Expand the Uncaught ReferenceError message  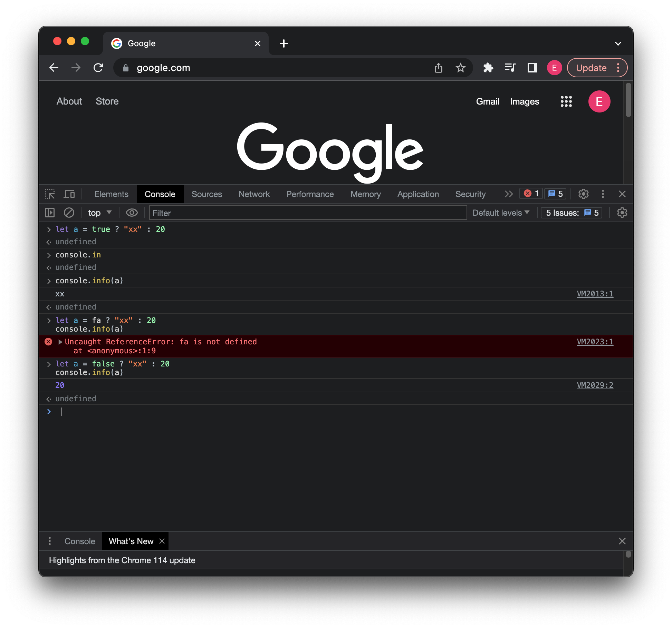click(60, 342)
